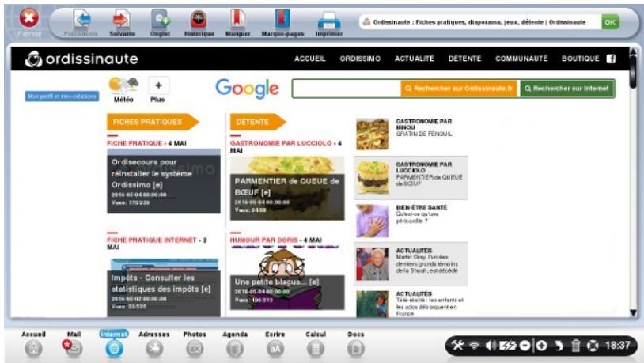Open the Calcul calculator app

click(x=316, y=344)
